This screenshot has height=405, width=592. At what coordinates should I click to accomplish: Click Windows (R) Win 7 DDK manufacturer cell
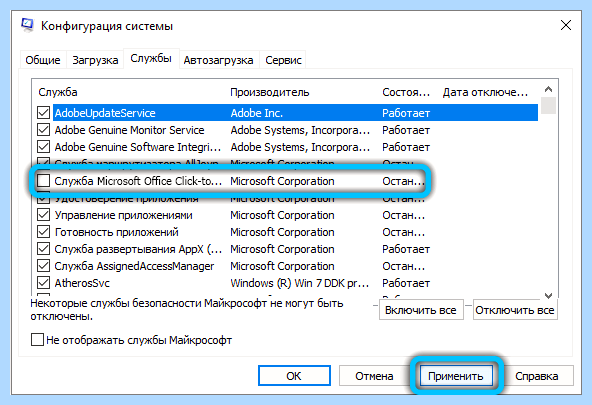tap(300, 283)
